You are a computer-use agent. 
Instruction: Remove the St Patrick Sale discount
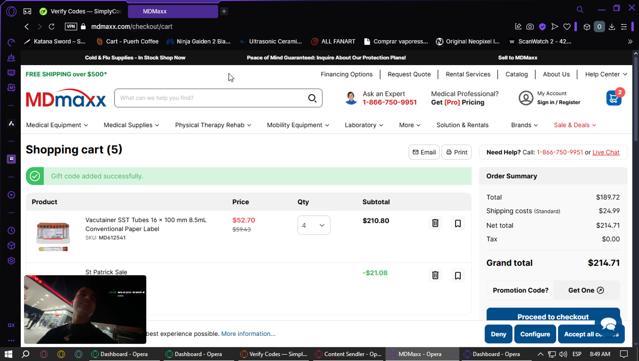(435, 275)
